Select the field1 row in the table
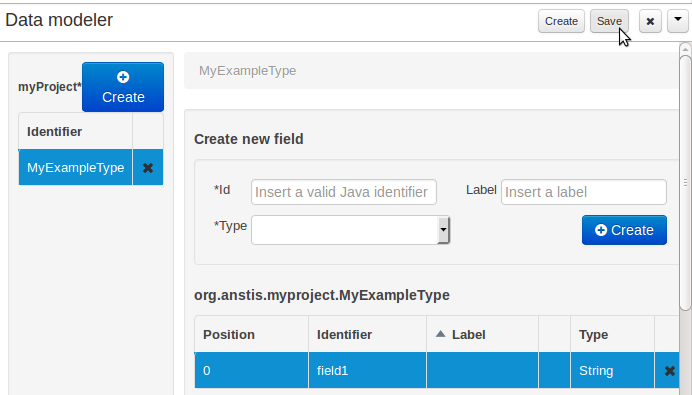 pos(436,370)
